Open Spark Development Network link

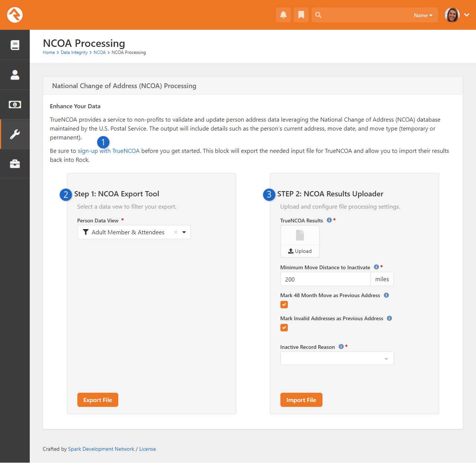tap(101, 449)
